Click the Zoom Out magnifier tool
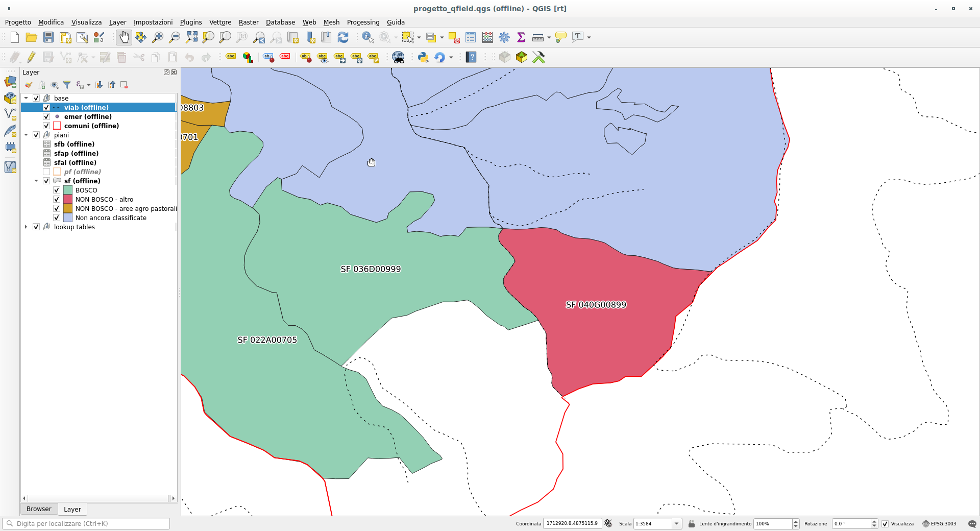The width and height of the screenshot is (980, 531). tap(175, 37)
